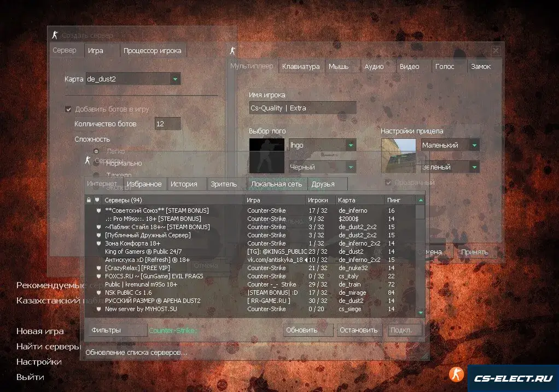Click the Имя игрока name field

point(302,108)
